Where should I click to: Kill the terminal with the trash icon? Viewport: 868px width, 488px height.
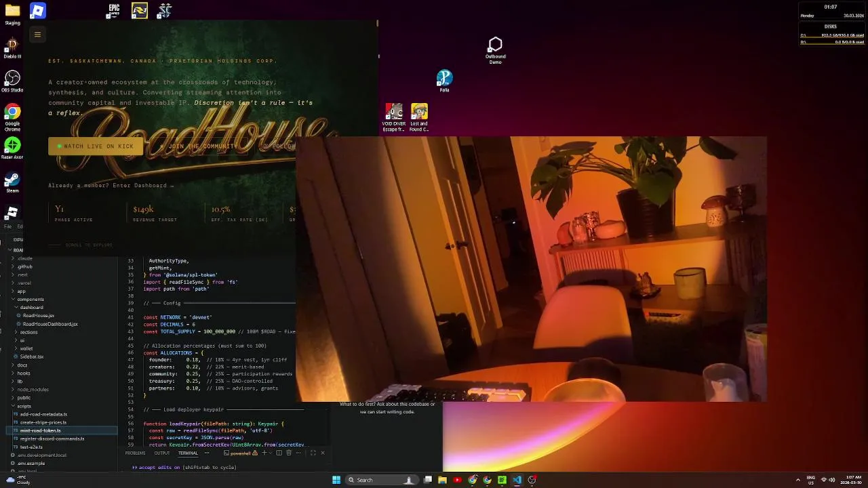289,453
